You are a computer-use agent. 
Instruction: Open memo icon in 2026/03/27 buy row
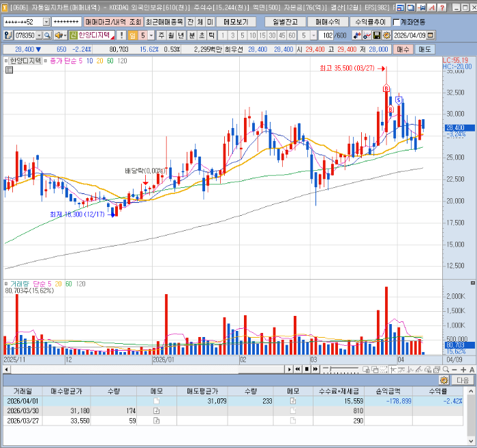[x=156, y=421]
